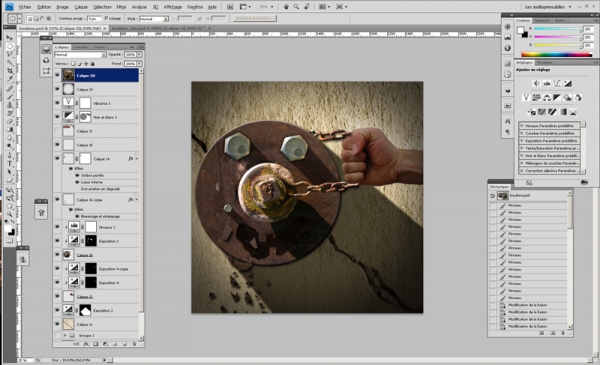Expand Exposition Paramètres prédéfinis presets
Image resolution: width=600 pixels, height=365 pixels.
coord(522,140)
